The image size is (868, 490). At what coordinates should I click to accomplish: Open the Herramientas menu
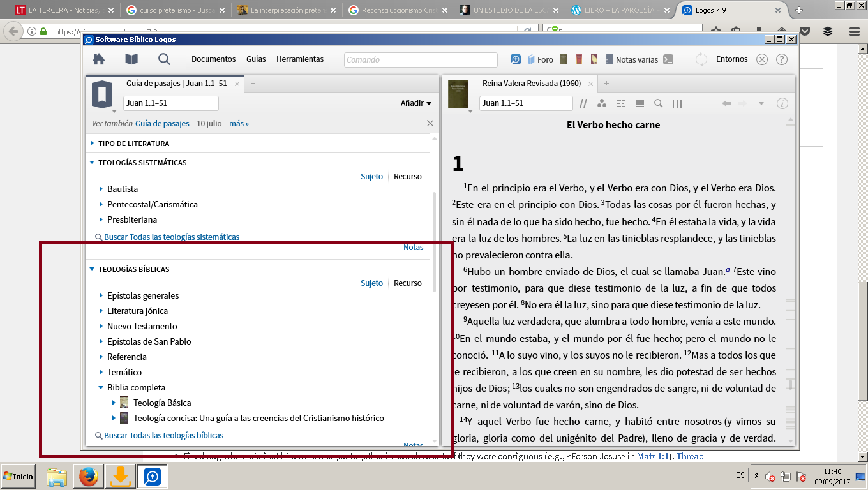tap(300, 59)
